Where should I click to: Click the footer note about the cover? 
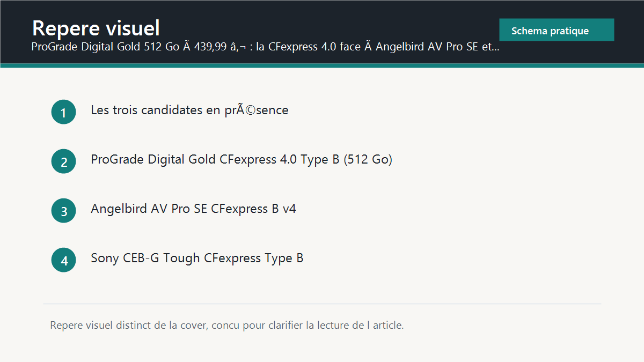[x=226, y=325]
